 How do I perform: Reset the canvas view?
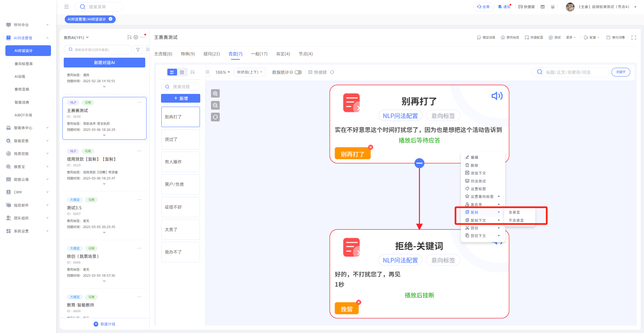pyautogui.click(x=215, y=117)
